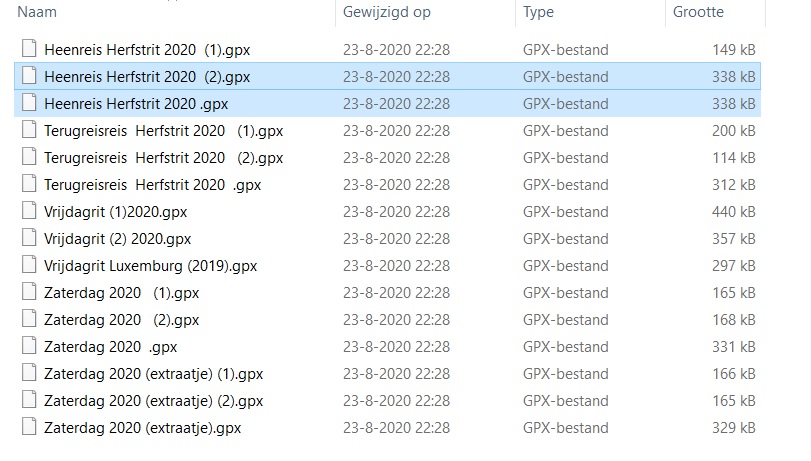This screenshot has height=461, width=811.
Task: Sort by Gewijzigd op column header
Action: point(386,12)
